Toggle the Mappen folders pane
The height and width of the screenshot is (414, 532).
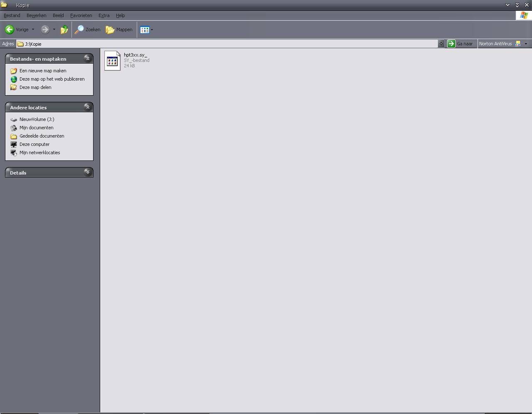tap(119, 30)
